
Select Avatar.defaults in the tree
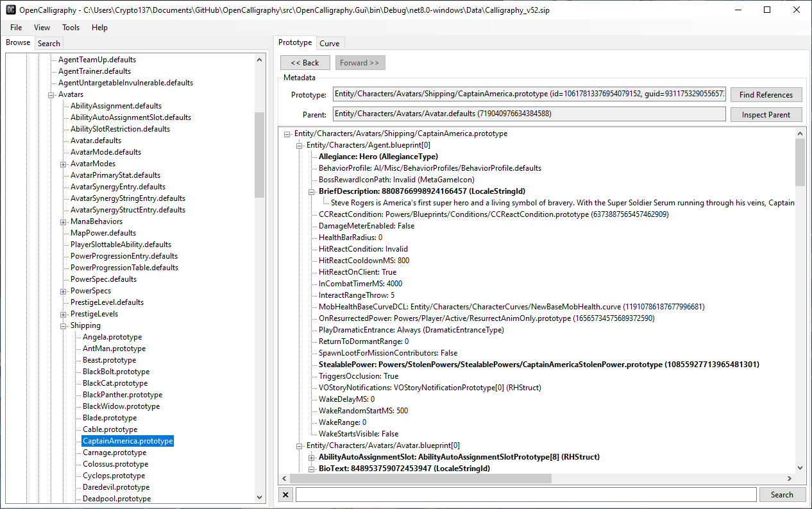[x=96, y=141]
